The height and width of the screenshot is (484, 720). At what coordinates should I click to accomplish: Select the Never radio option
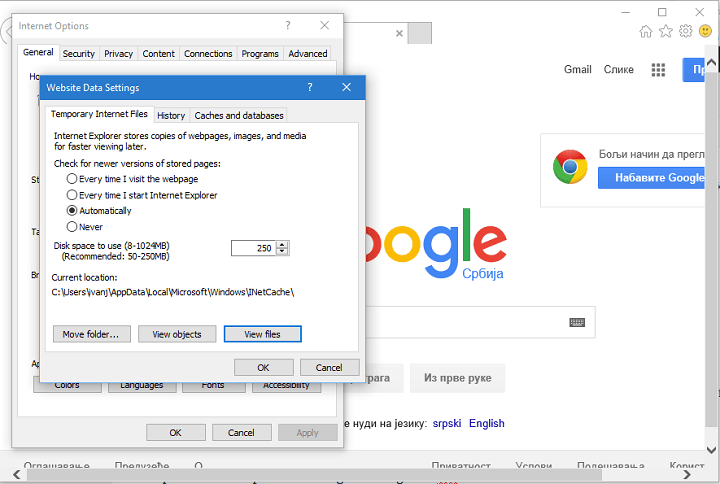click(x=85, y=227)
